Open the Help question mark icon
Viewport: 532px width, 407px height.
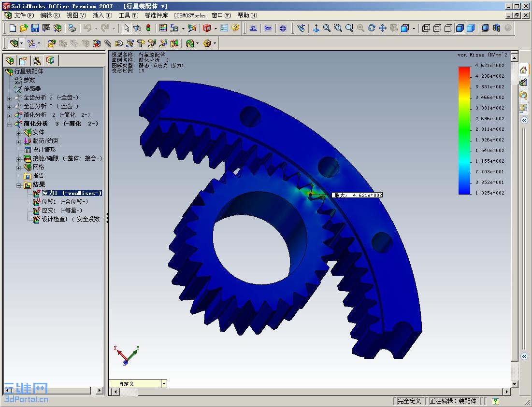click(235, 28)
